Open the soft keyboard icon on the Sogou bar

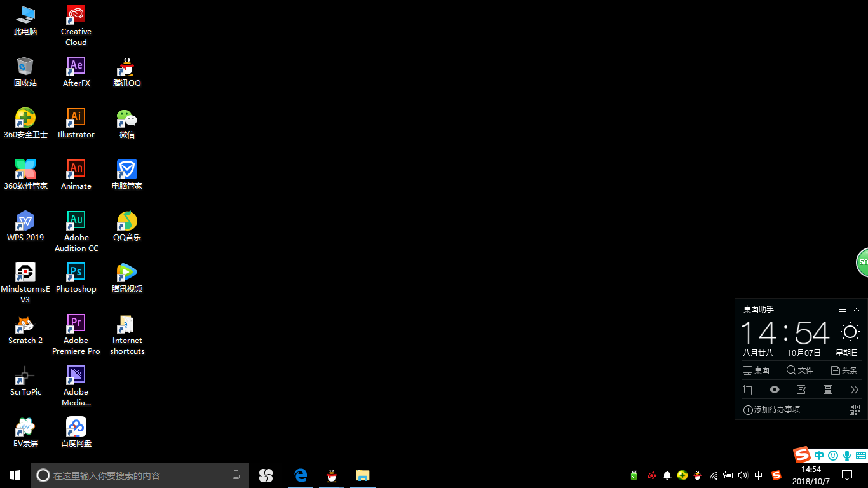click(861, 456)
